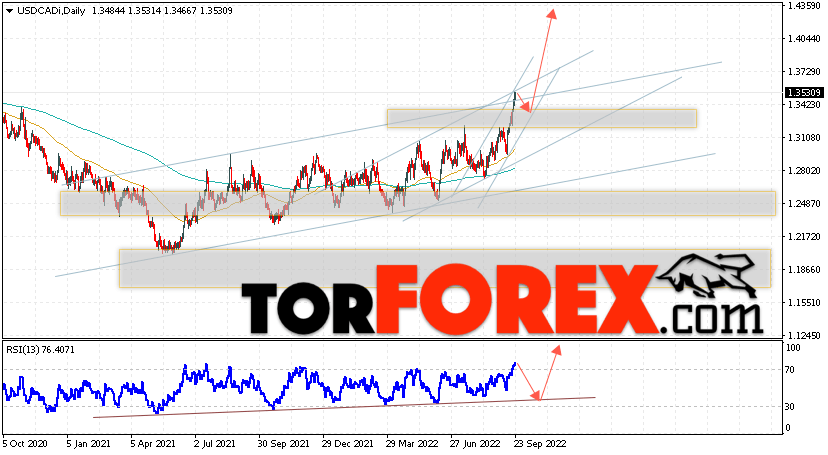Select the RSI scale value 100
828x455 pixels.
point(793,348)
